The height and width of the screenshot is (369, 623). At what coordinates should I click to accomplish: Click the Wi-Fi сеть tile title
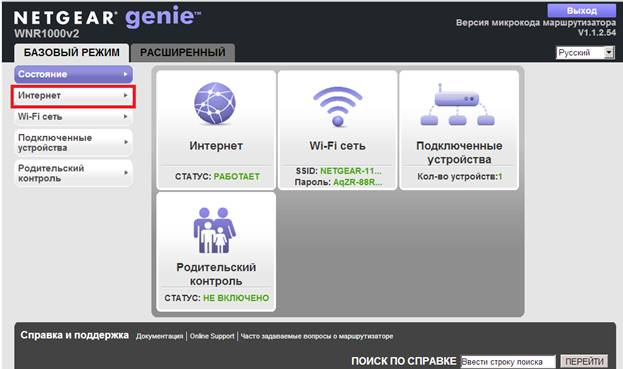(337, 146)
